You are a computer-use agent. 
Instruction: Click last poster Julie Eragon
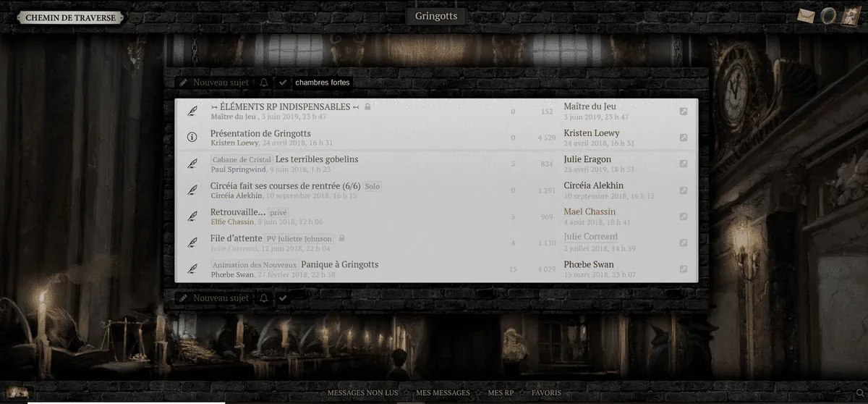tap(587, 159)
